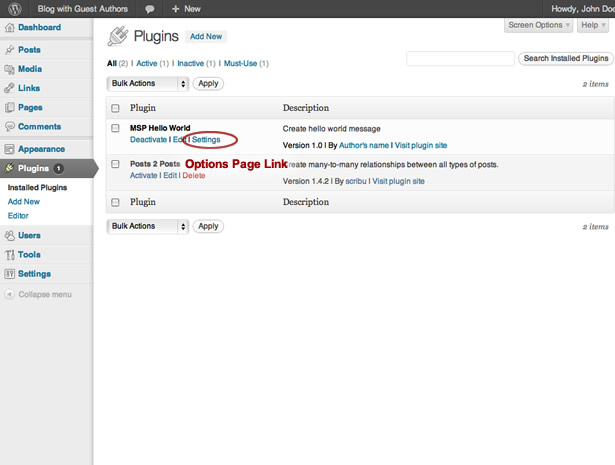The width and height of the screenshot is (615, 465).
Task: Open the plugin Editor submenu item
Action: tap(18, 216)
